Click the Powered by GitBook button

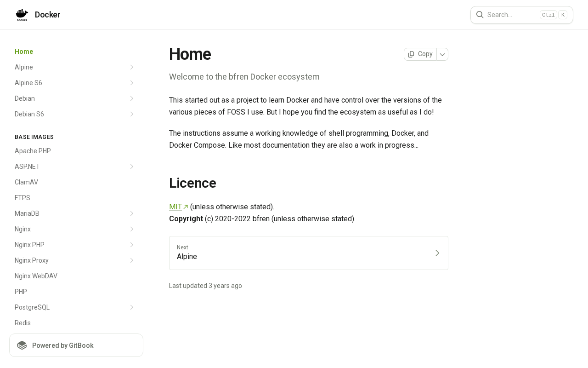pyautogui.click(x=76, y=345)
